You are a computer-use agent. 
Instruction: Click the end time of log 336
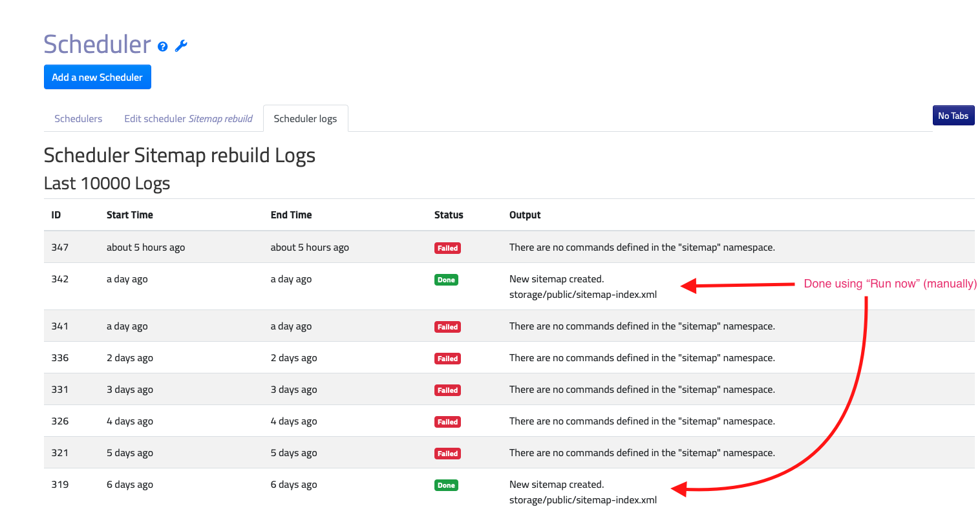point(293,358)
